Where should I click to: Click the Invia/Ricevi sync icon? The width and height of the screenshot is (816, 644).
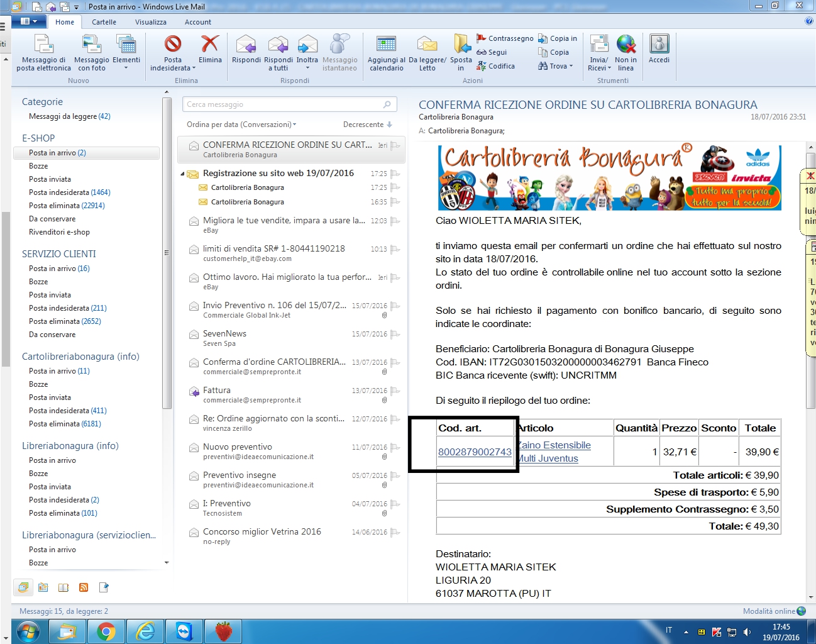coord(599,53)
